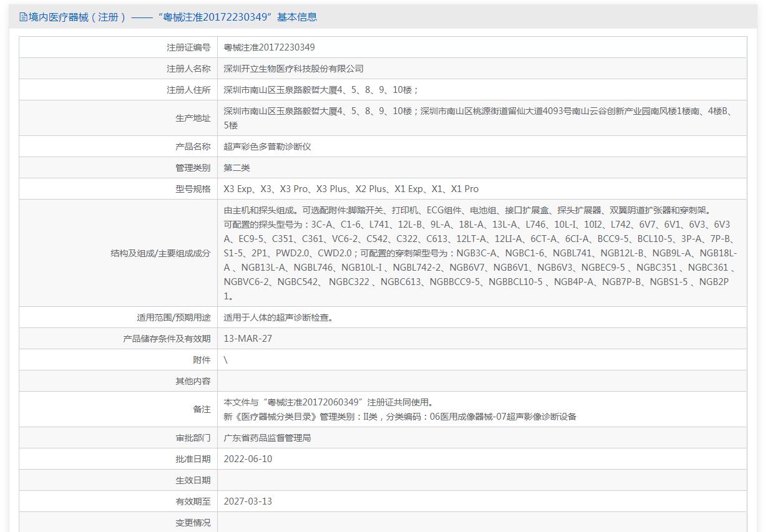
Task: Select storage validity value 13-MAR-27
Action: coord(248,339)
